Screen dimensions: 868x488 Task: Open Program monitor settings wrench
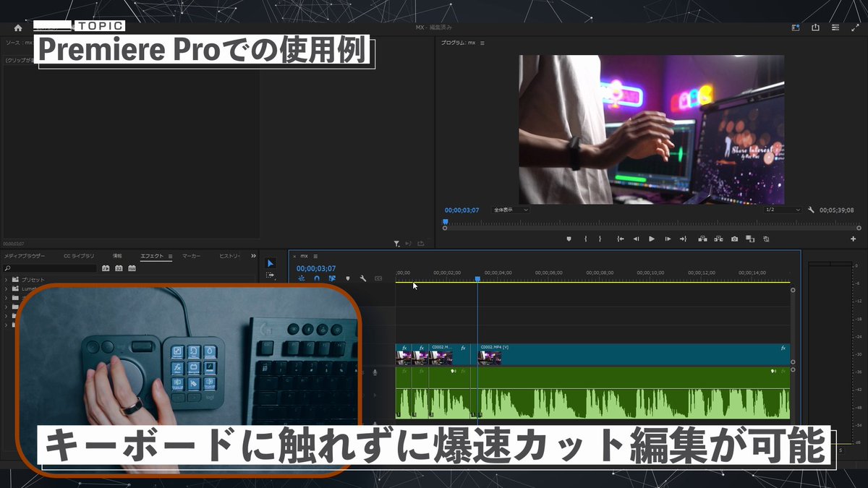[812, 210]
